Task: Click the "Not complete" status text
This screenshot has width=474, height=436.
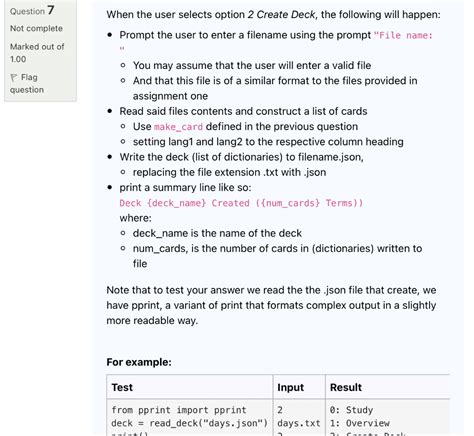Action: point(36,28)
